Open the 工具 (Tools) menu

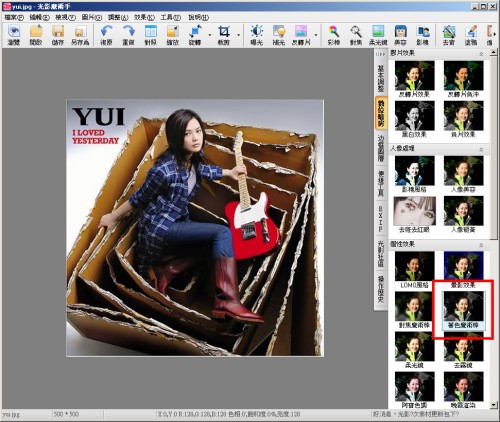click(x=170, y=17)
